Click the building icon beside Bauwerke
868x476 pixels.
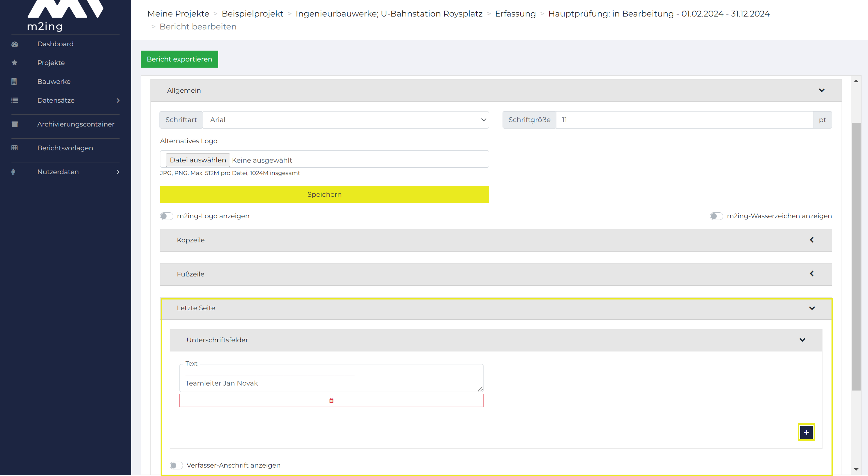(x=14, y=82)
